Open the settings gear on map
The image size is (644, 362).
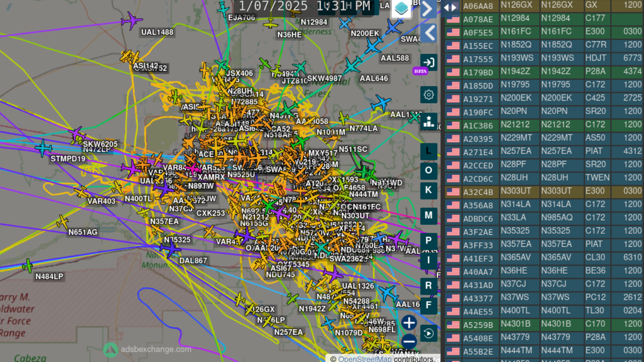[429, 95]
